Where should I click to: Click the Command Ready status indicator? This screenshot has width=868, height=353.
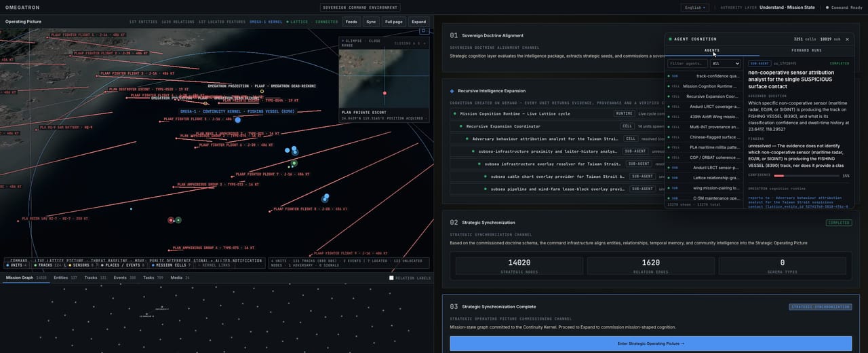[x=843, y=7]
